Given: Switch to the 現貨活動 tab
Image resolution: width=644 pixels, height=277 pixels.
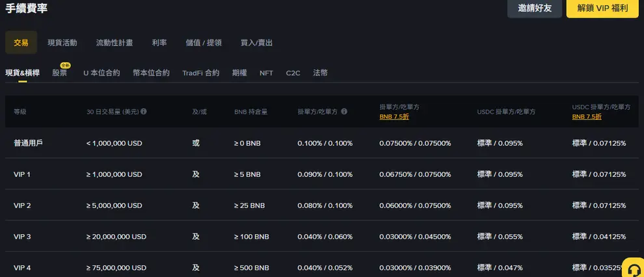Looking at the screenshot, I should tap(62, 43).
